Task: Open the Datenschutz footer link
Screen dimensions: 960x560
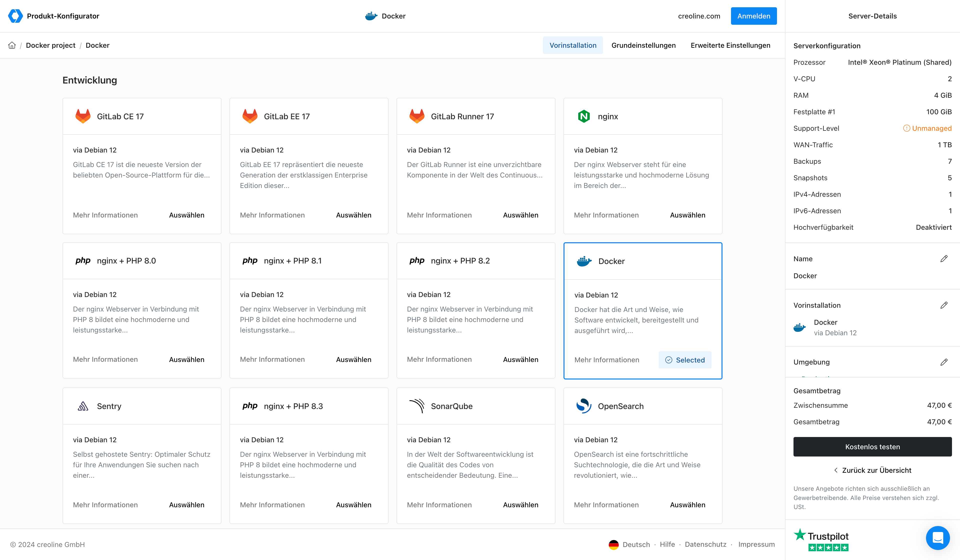Action: (x=705, y=545)
